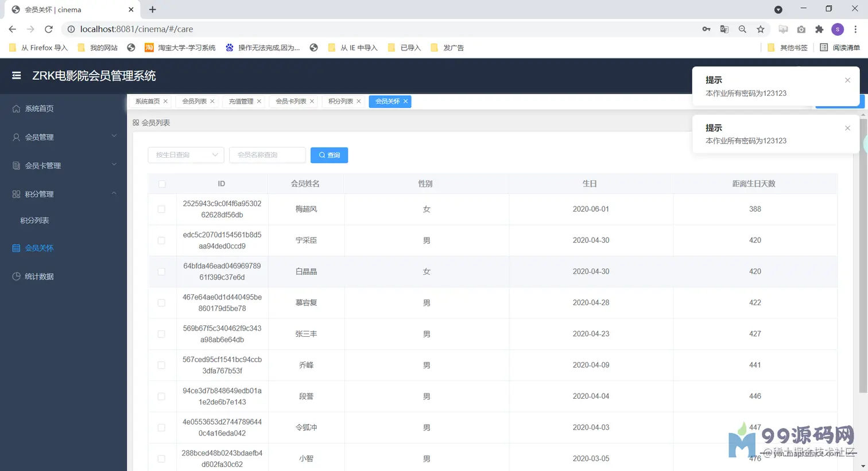The height and width of the screenshot is (471, 868).
Task: Focus the 会员名称查询 input field
Action: 268,155
